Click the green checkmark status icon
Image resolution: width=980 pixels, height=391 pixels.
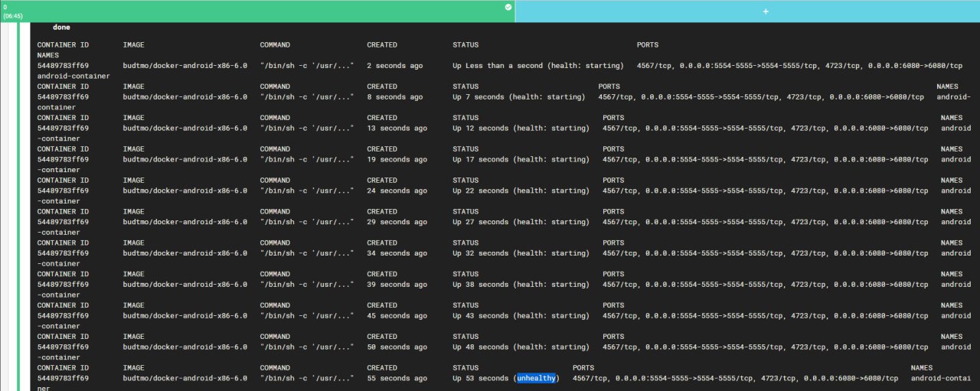508,7
